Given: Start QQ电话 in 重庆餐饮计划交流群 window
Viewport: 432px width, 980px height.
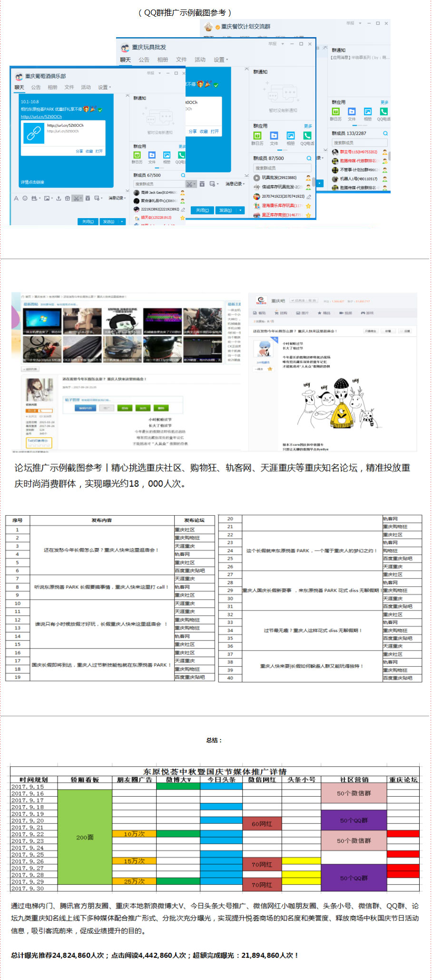Looking at the screenshot, I should coord(383,111).
